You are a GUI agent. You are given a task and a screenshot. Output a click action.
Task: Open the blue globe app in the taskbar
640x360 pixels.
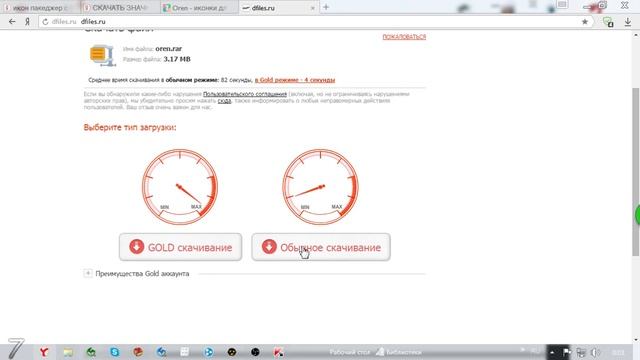coord(162,352)
